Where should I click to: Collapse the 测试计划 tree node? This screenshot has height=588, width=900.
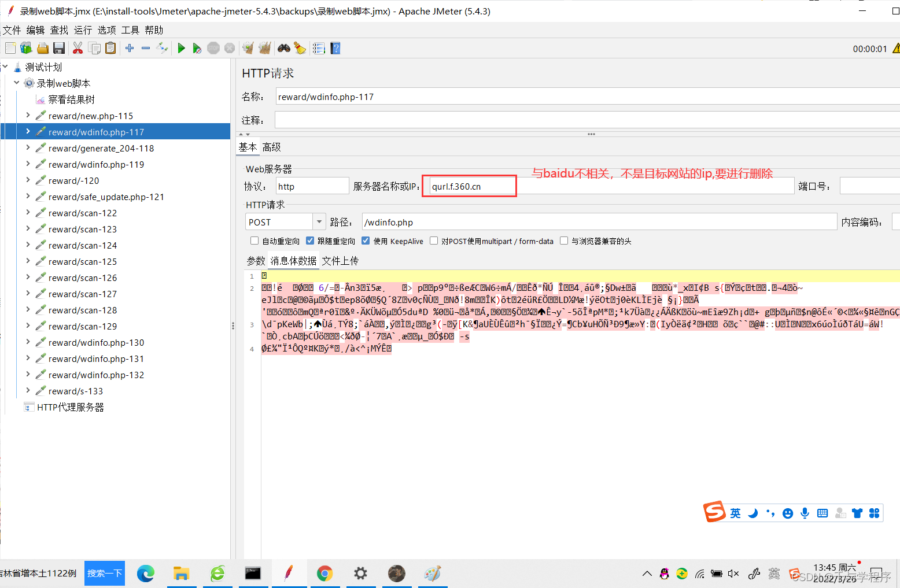tap(5, 66)
